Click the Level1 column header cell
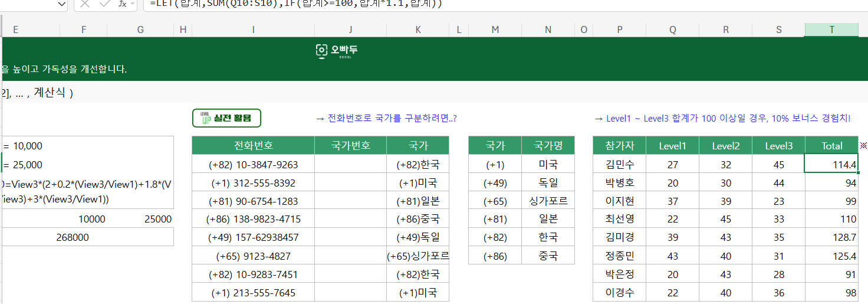Screen dimensions: 868x304 click(673, 145)
